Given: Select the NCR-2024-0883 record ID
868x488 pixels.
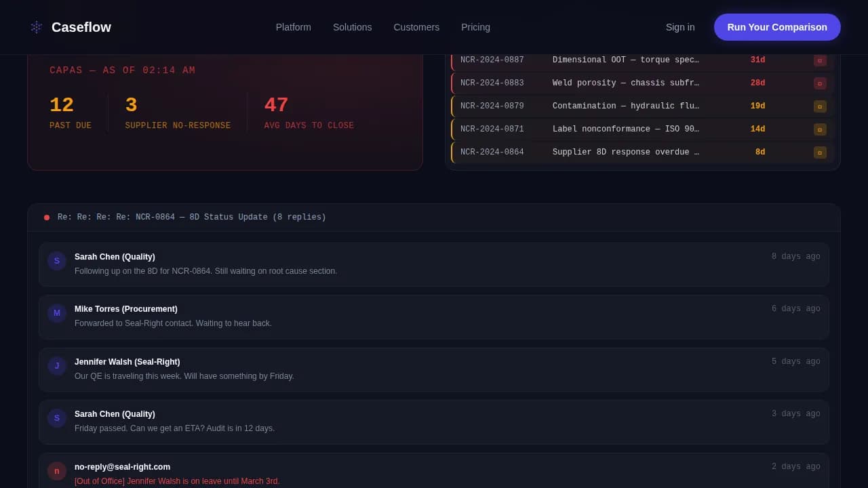Looking at the screenshot, I should click(492, 83).
